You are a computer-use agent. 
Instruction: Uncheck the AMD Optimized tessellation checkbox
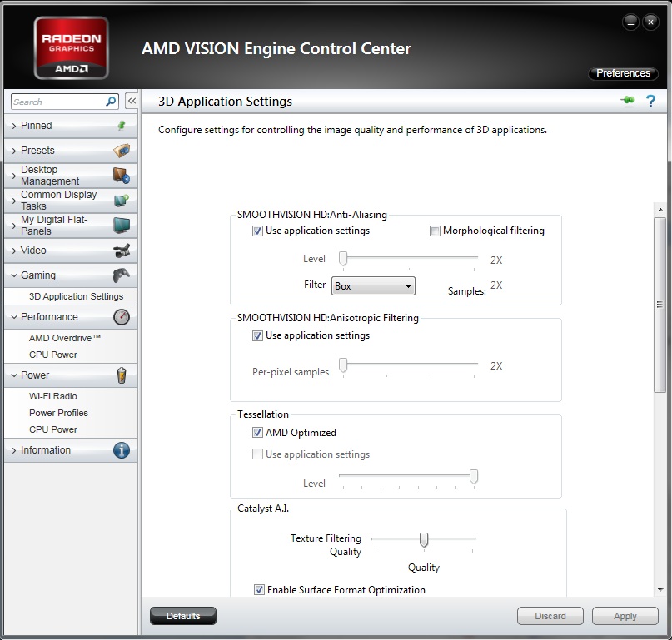point(257,433)
